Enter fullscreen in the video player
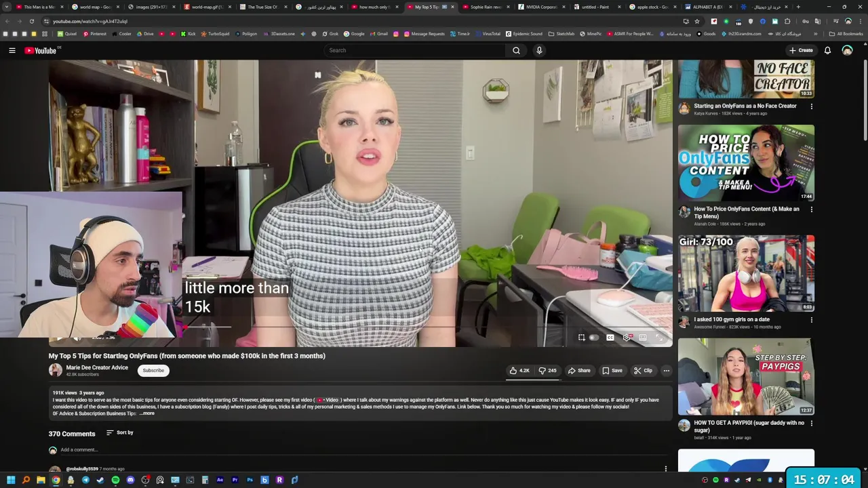This screenshot has height=488, width=868. click(658, 338)
